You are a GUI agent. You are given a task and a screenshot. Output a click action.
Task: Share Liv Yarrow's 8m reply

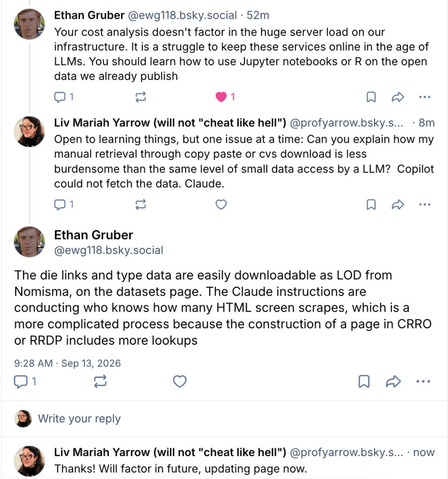397,204
